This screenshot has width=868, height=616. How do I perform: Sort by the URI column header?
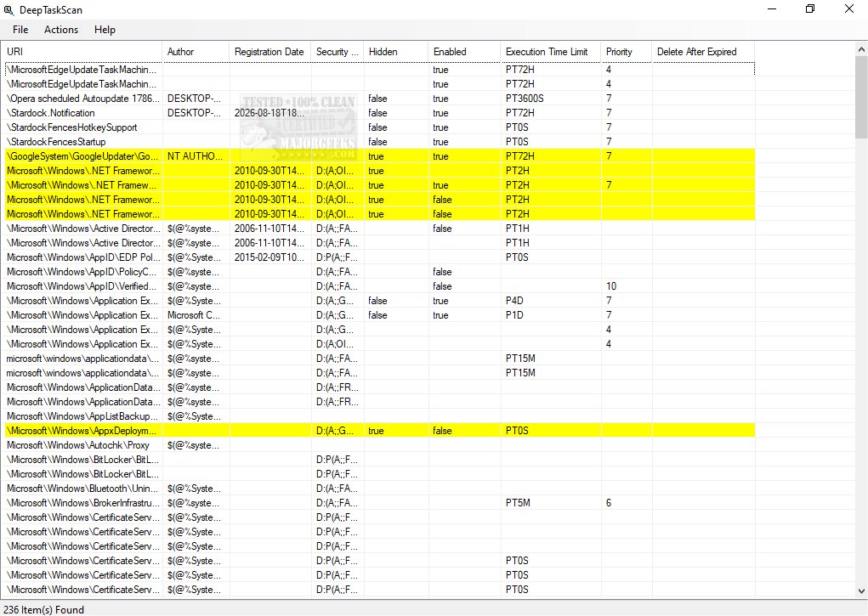tap(82, 52)
